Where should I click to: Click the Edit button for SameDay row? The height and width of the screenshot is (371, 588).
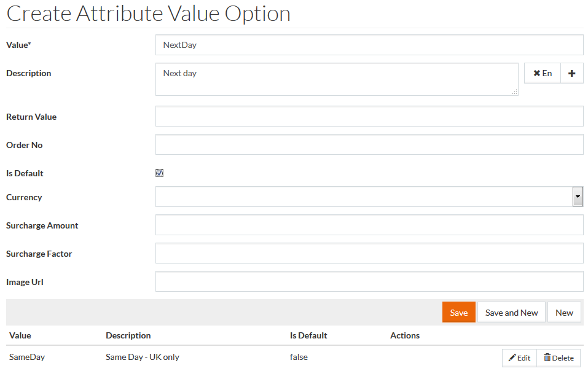[x=519, y=358]
